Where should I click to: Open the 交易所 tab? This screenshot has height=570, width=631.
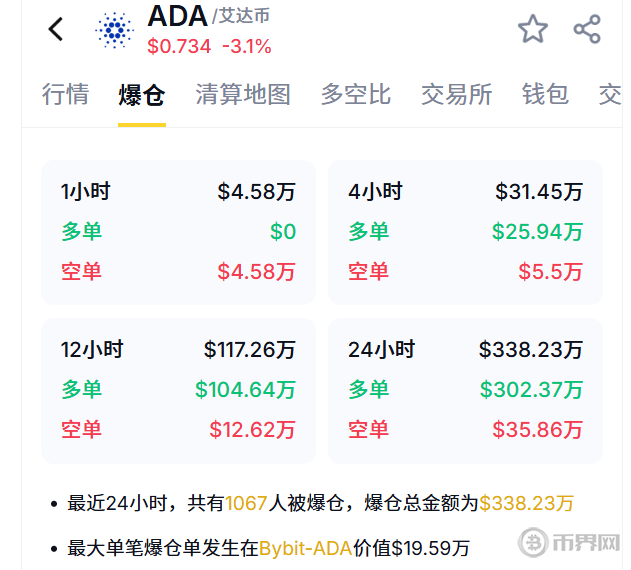pos(457,94)
